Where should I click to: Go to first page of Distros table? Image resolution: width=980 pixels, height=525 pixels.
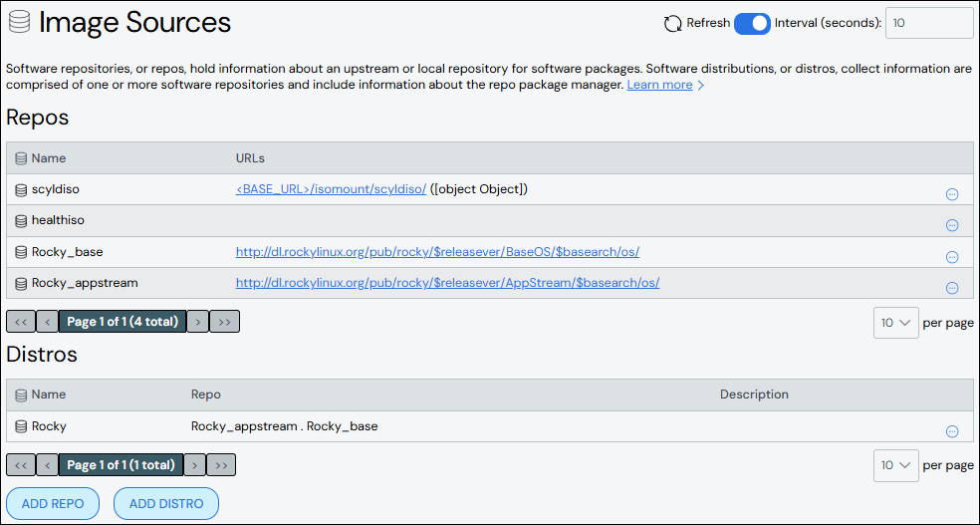(21, 465)
